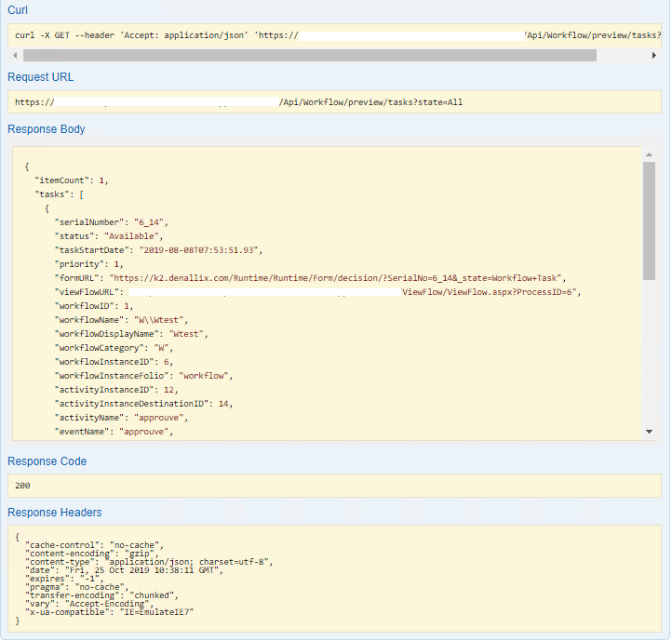Viewport: 672px width, 641px height.
Task: Click left arrow of Curl horizontal scrollbar
Action: (15, 56)
